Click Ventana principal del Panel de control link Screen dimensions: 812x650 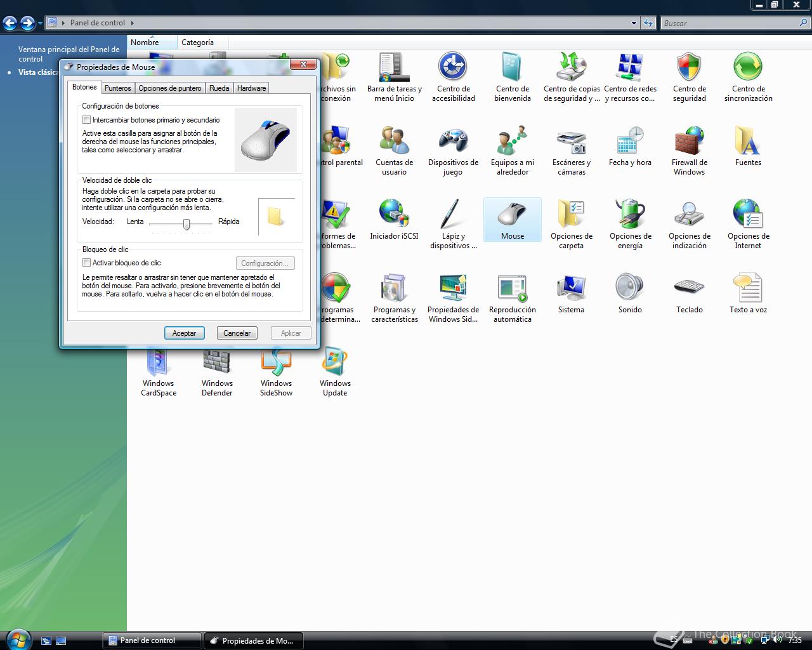tap(69, 54)
